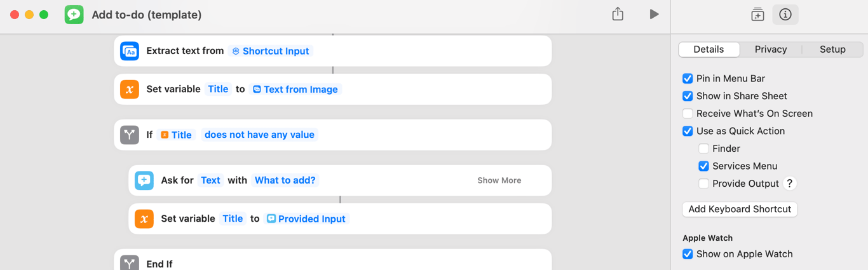Change the Text input type dropdown
The height and width of the screenshot is (270, 868).
[210, 180]
